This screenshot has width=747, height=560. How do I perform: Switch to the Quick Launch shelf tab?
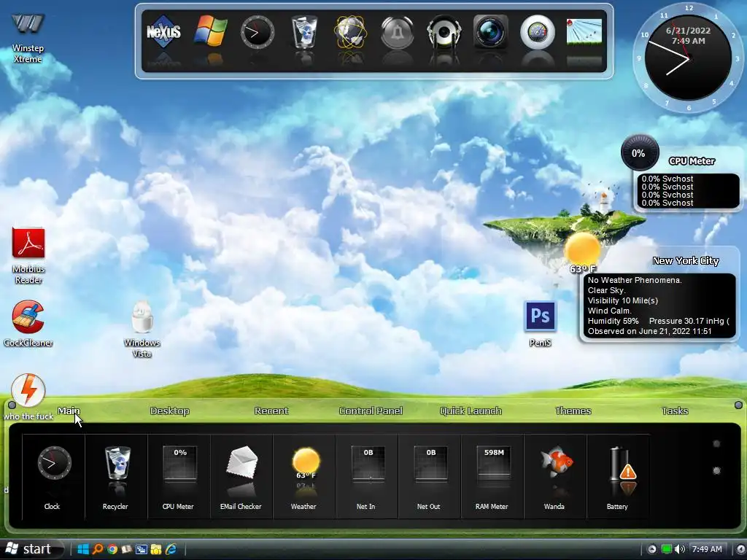(x=471, y=411)
